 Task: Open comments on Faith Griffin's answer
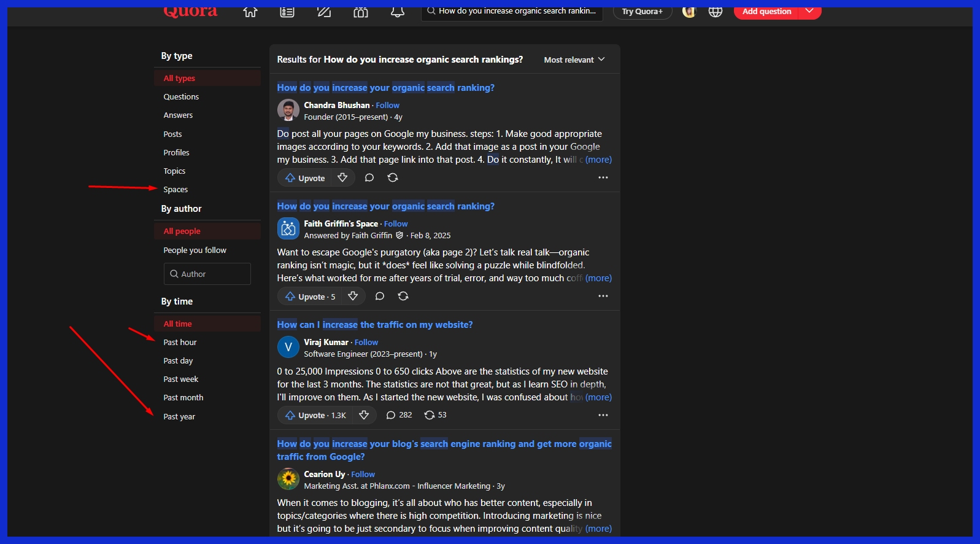coord(380,297)
